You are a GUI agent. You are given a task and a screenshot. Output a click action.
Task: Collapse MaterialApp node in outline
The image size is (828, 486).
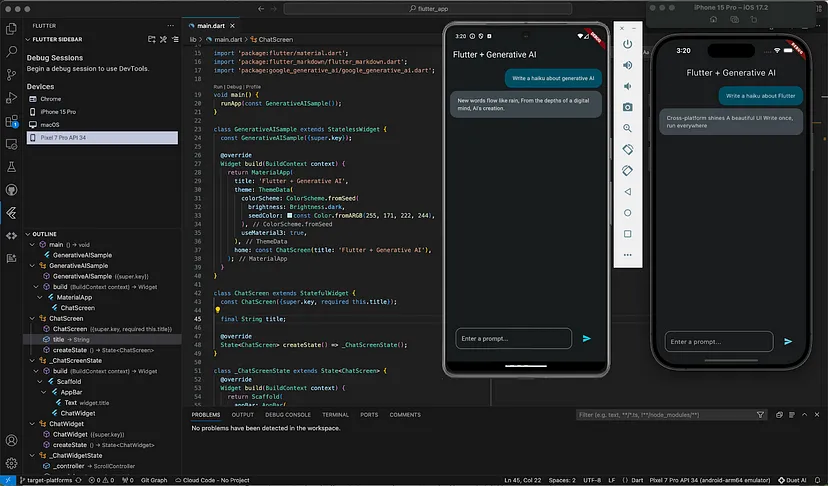click(40, 297)
